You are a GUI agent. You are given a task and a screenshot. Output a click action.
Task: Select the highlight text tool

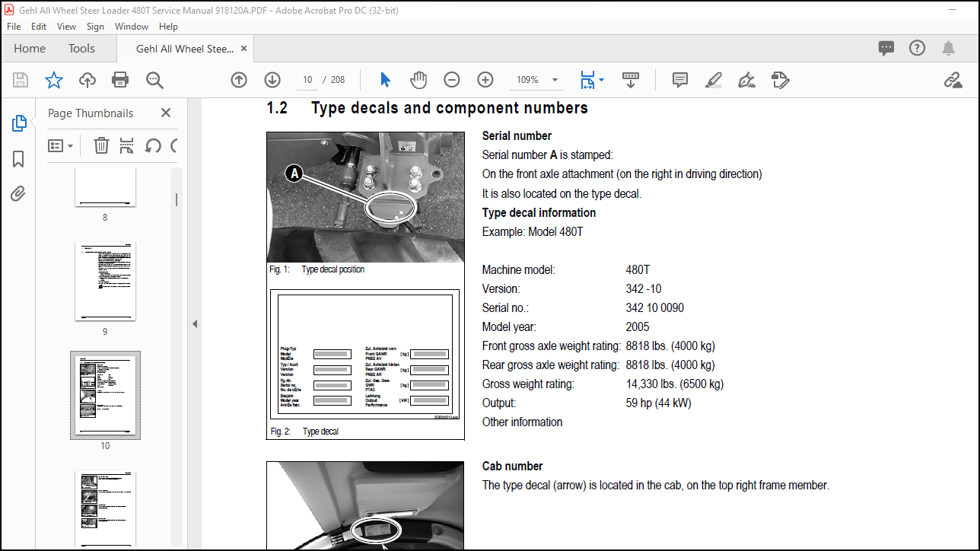click(x=713, y=80)
